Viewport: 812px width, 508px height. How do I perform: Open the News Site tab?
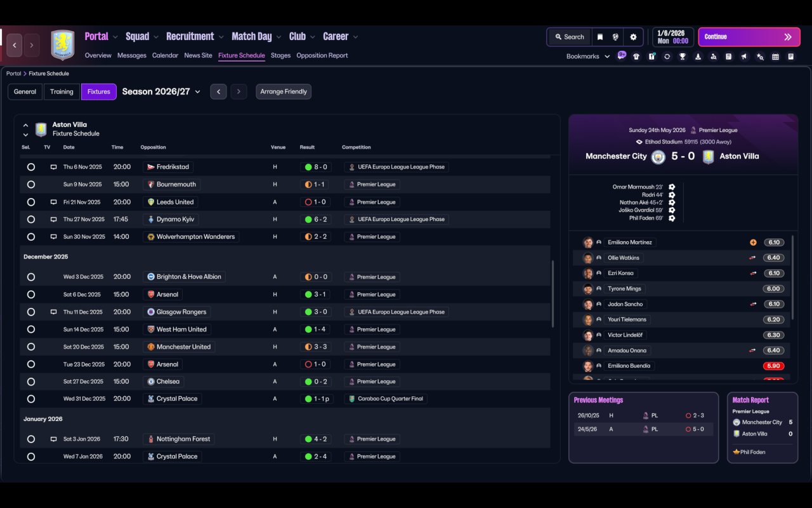coord(198,55)
